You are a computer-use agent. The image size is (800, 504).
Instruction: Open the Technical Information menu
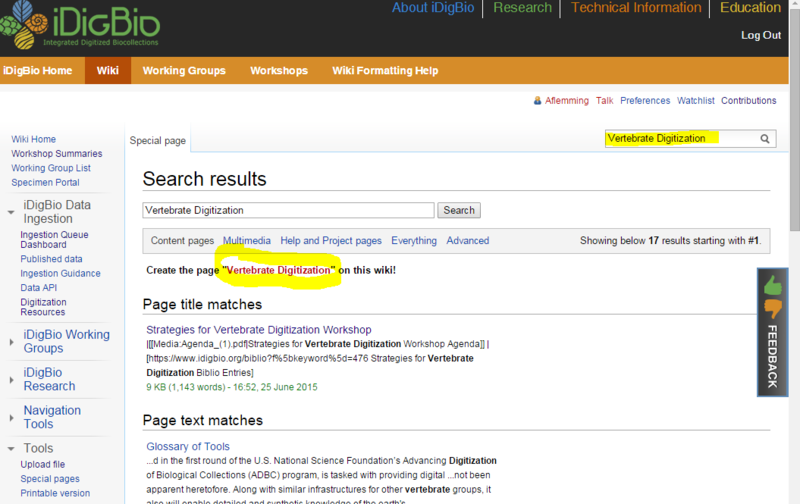point(636,8)
